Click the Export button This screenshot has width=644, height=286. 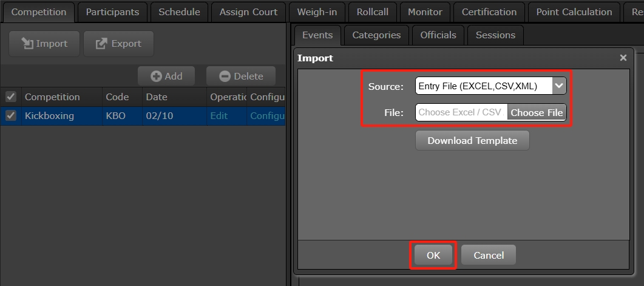click(118, 44)
